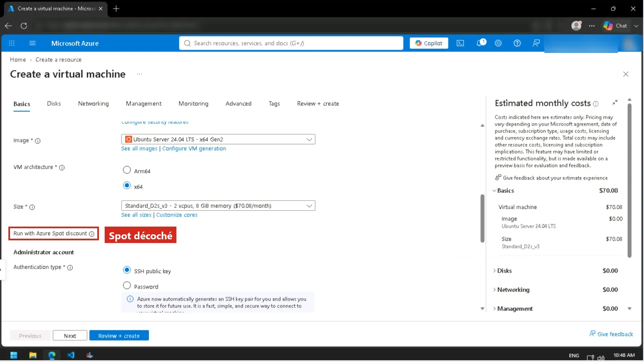Screen dimensions: 644x362
Task: Switch to the Disks tab
Action: [x=54, y=104]
